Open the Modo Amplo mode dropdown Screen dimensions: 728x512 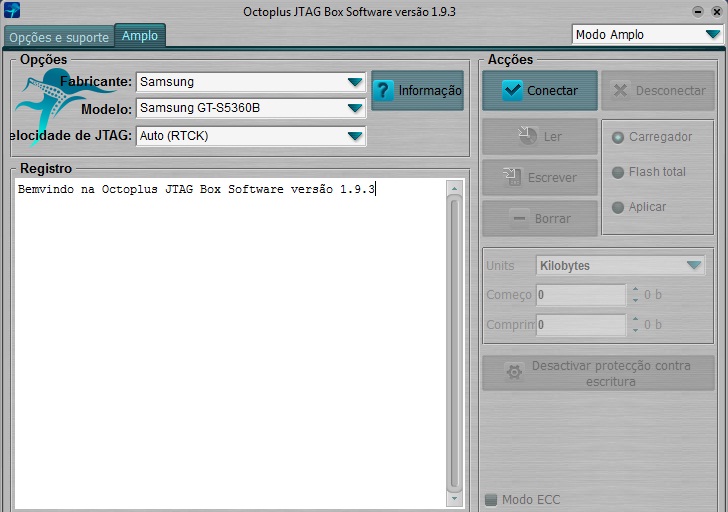point(647,34)
